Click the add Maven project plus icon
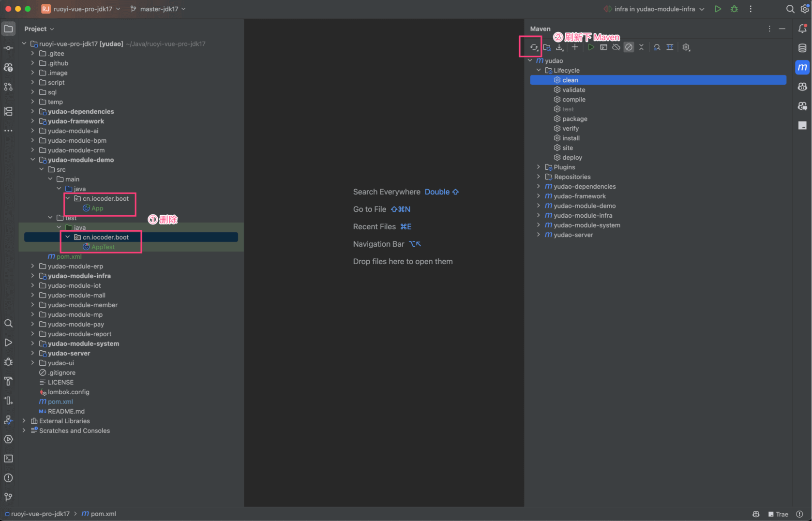Screen dimensions: 812x521 click(x=575, y=47)
